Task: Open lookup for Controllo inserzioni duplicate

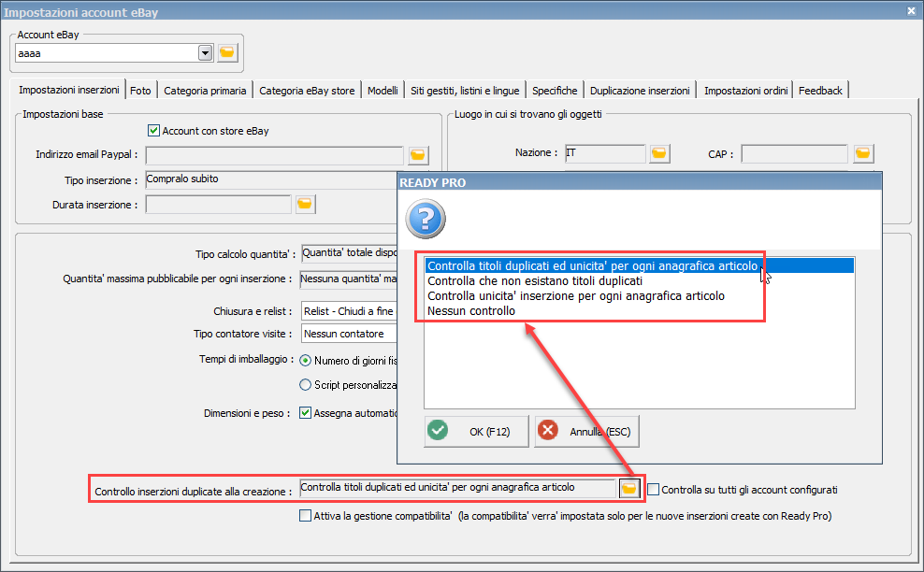Action: pos(629,489)
